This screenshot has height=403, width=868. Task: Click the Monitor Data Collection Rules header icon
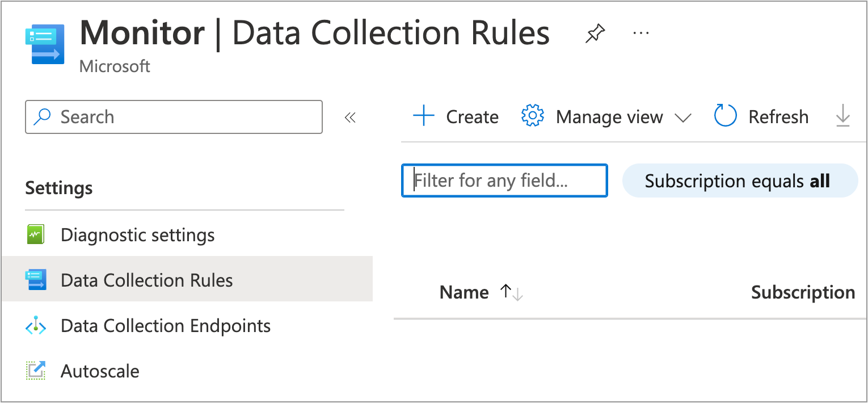tap(45, 44)
